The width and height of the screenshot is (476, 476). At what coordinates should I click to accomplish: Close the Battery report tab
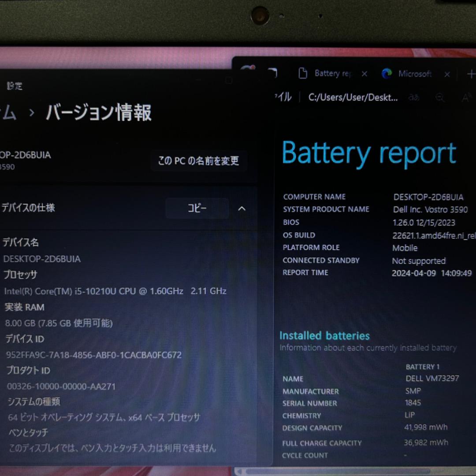[x=364, y=74]
